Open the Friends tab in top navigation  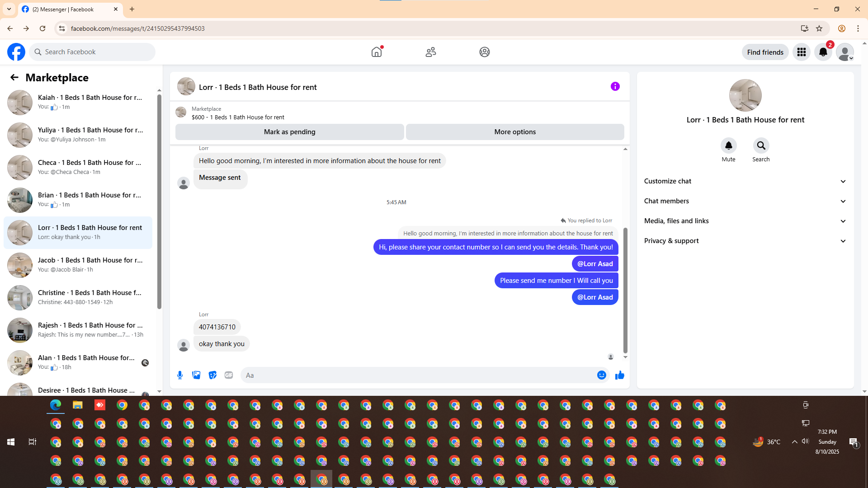click(x=430, y=52)
